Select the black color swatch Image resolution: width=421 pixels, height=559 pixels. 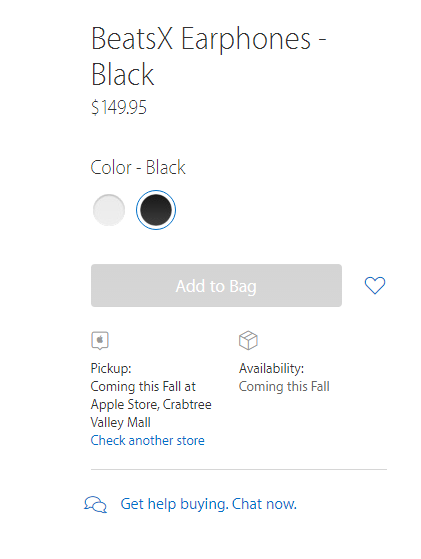pos(156,210)
